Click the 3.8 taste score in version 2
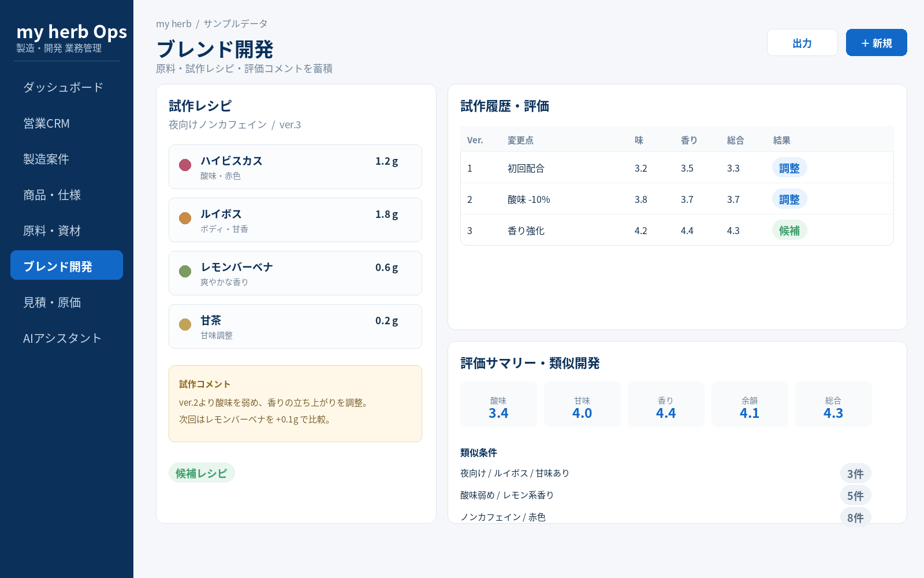Viewport: 924px width, 578px height. [x=641, y=199]
